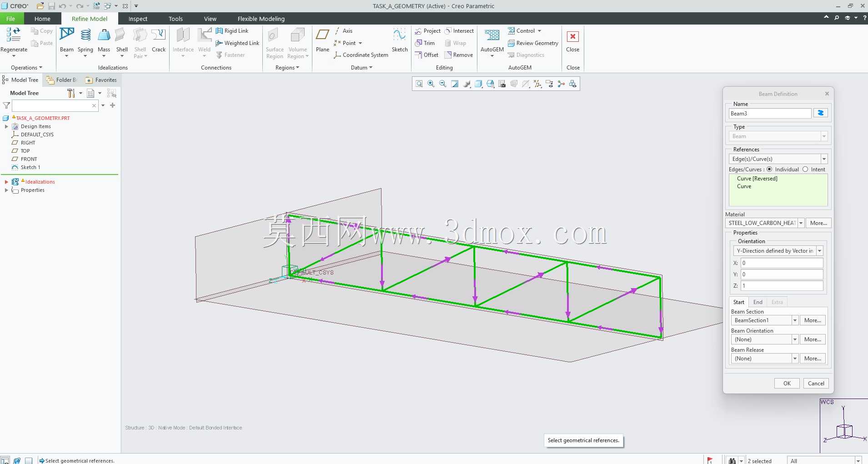The image size is (868, 464).
Task: Expand the Design Items tree node
Action: [x=6, y=127]
